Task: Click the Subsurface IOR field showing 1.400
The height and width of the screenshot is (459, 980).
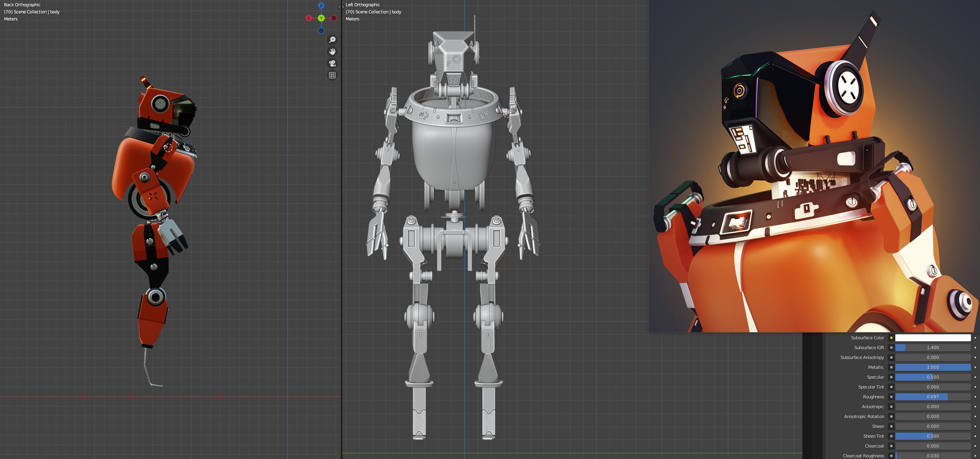Action: tap(932, 348)
